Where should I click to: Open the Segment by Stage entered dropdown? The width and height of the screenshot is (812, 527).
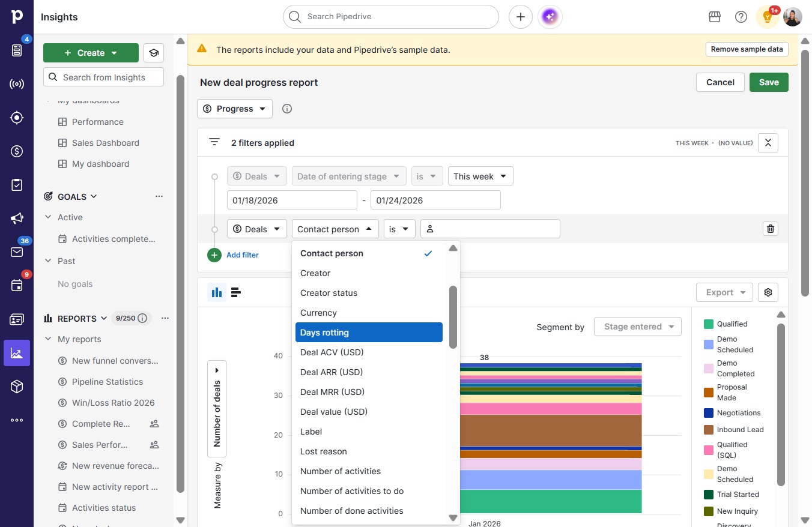[638, 327]
